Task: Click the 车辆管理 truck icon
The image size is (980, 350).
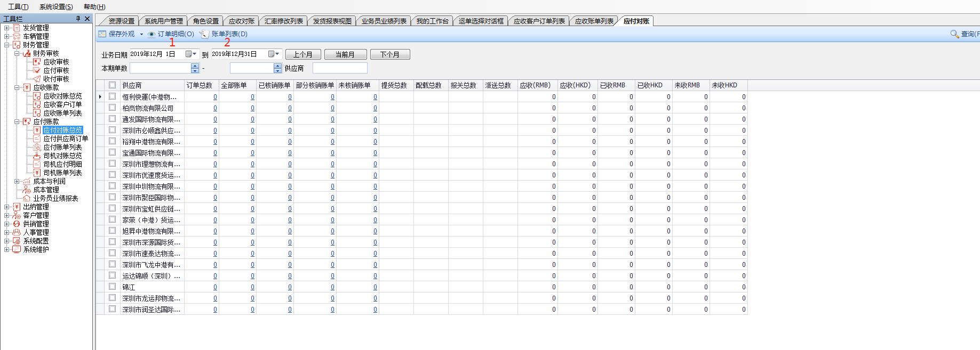Action: click(17, 36)
